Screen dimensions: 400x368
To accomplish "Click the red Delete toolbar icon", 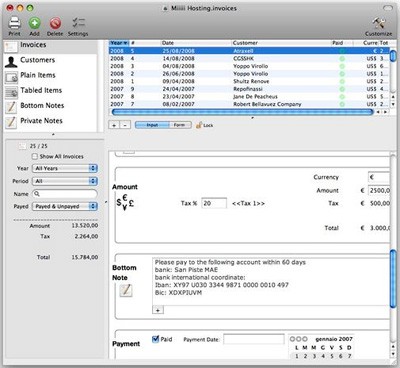I will click(55, 23).
